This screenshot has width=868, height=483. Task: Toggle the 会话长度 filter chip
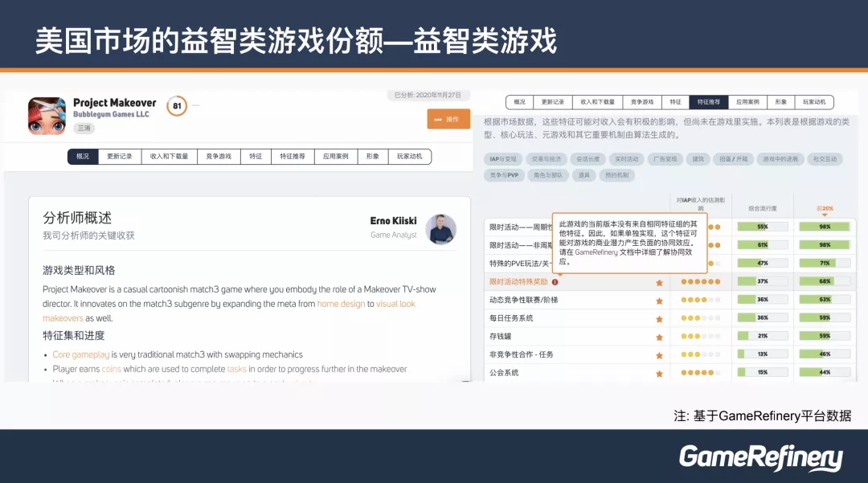[588, 159]
